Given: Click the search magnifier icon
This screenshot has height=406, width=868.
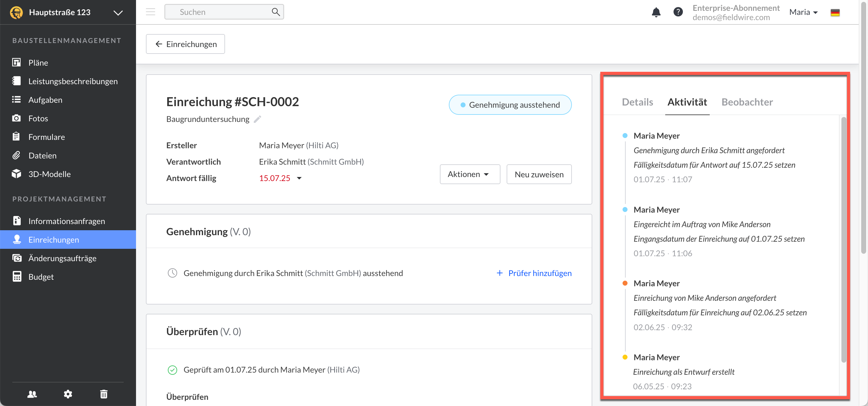Looking at the screenshot, I should click(275, 12).
